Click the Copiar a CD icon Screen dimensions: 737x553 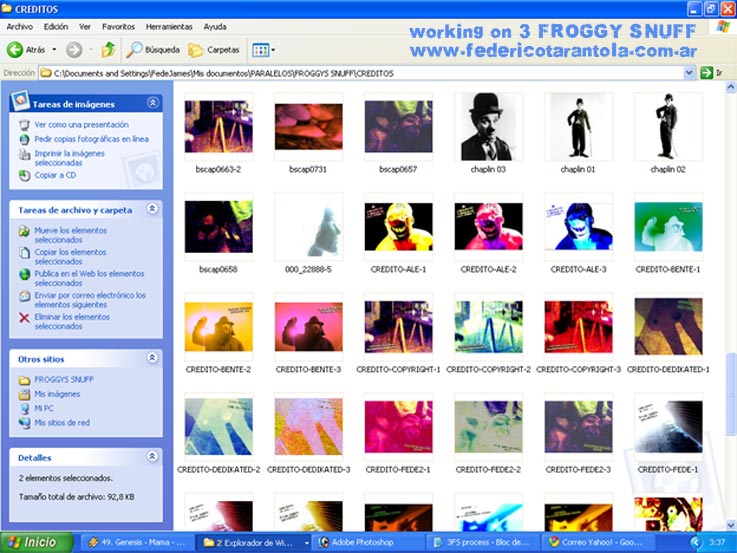click(x=24, y=175)
